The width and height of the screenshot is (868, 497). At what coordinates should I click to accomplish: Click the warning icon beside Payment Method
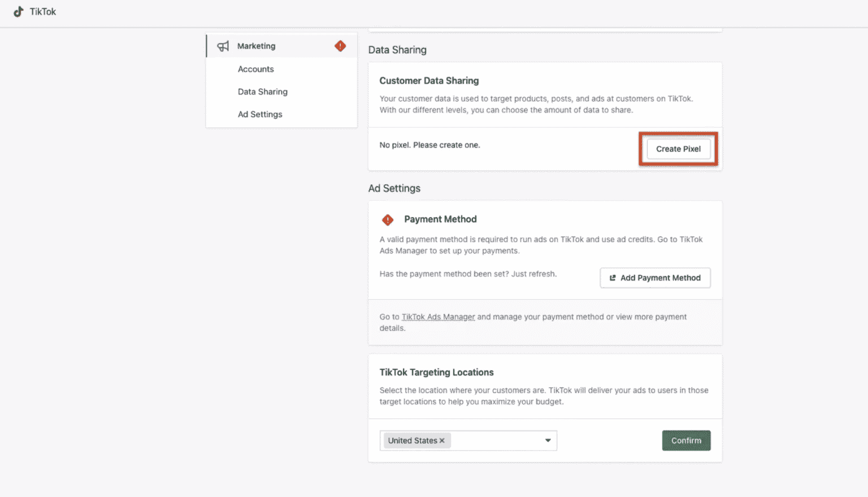pyautogui.click(x=388, y=219)
